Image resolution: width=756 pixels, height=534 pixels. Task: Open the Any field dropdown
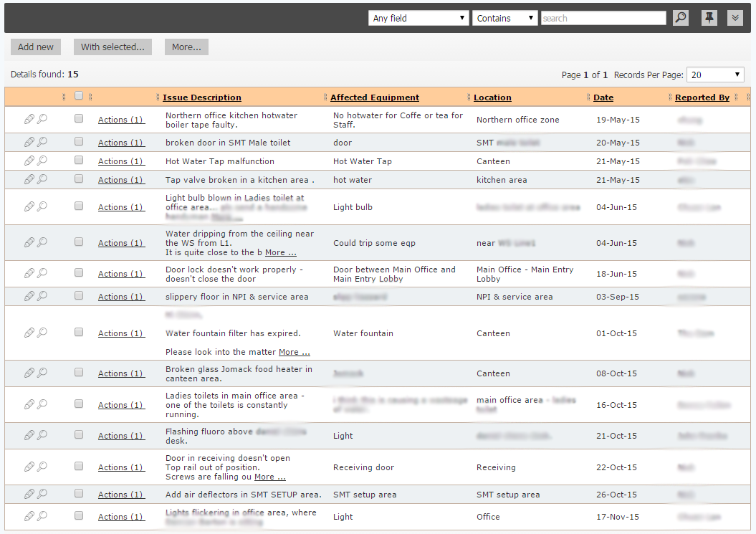[x=418, y=18]
